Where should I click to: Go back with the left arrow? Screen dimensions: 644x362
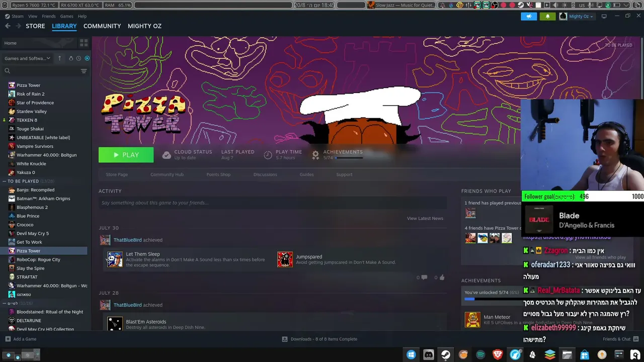(8, 26)
